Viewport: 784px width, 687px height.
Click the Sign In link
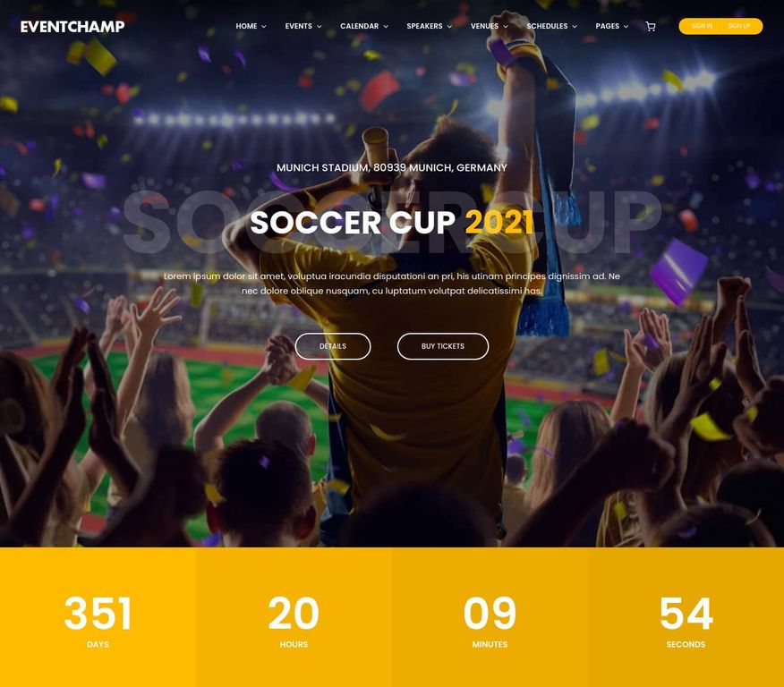(x=702, y=26)
